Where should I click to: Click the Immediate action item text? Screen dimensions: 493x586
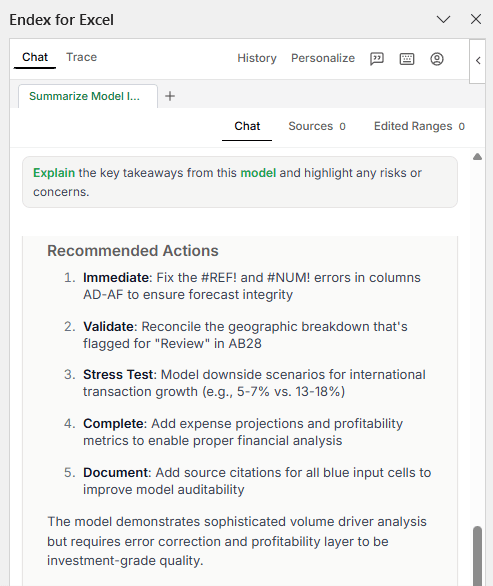[x=252, y=286]
